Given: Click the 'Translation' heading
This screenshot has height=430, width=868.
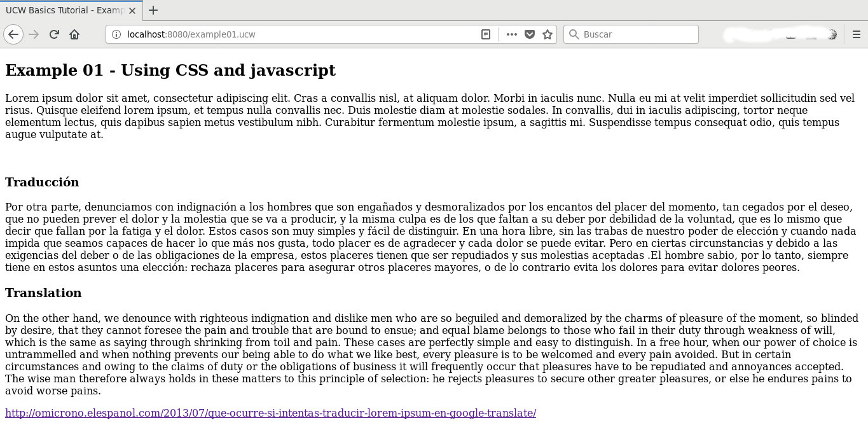Looking at the screenshot, I should [x=43, y=293].
